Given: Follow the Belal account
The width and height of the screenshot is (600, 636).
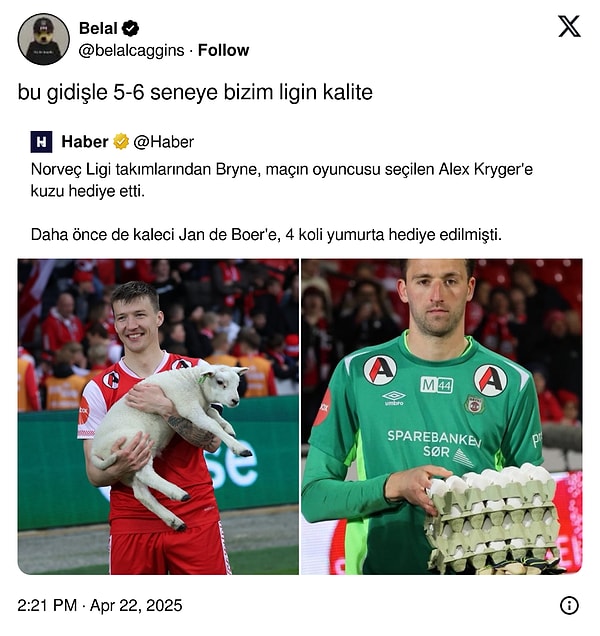Looking at the screenshot, I should coord(223,50).
